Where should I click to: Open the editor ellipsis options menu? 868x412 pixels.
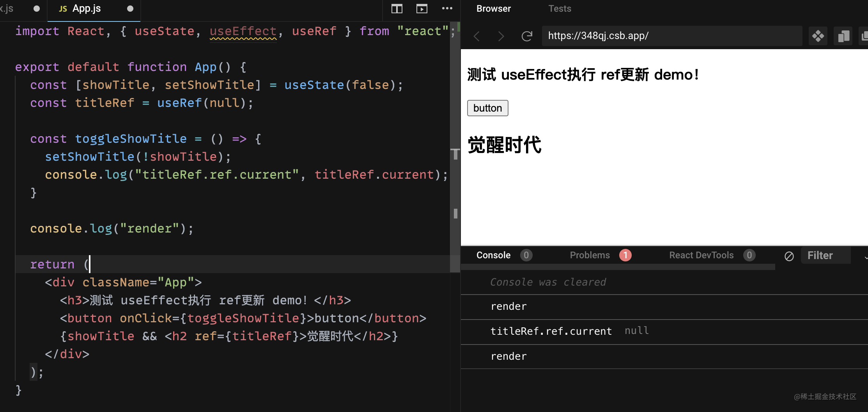(x=447, y=8)
